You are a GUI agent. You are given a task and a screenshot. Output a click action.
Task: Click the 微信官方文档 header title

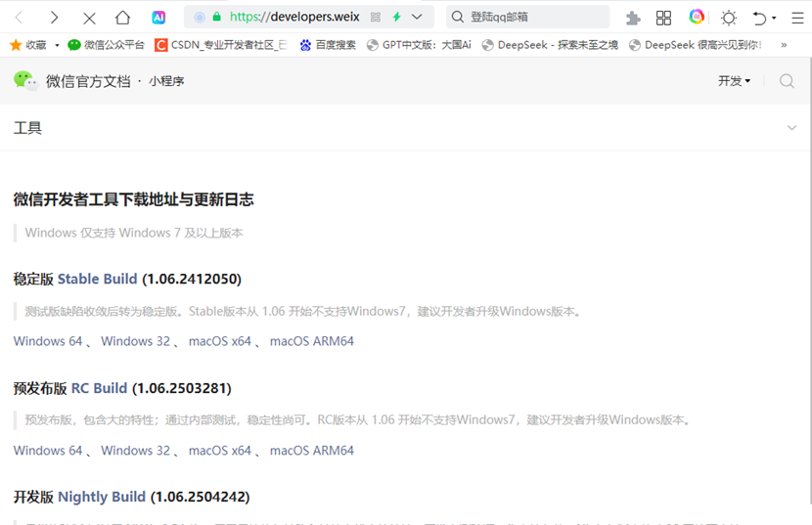(88, 81)
